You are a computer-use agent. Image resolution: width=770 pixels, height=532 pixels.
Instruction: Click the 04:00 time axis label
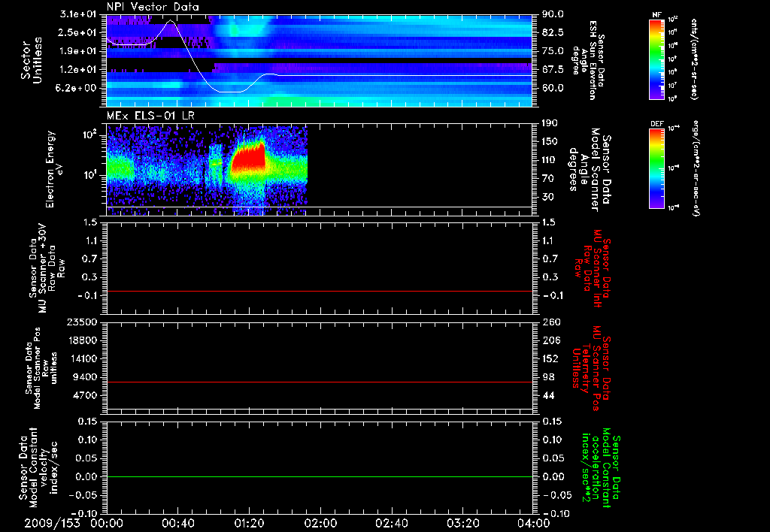534,523
